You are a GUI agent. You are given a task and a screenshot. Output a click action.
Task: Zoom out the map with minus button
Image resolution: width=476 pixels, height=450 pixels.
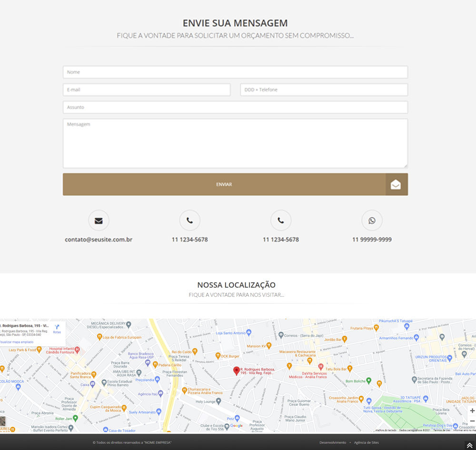coord(472,421)
